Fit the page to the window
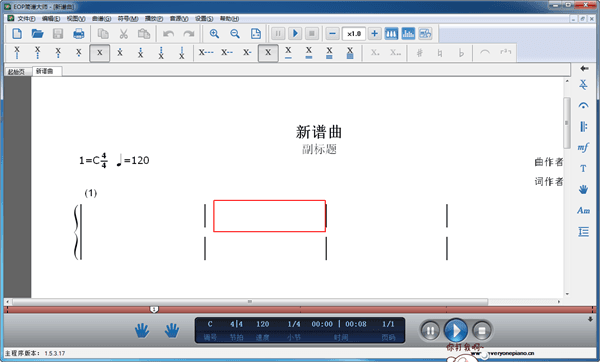 tap(256, 34)
